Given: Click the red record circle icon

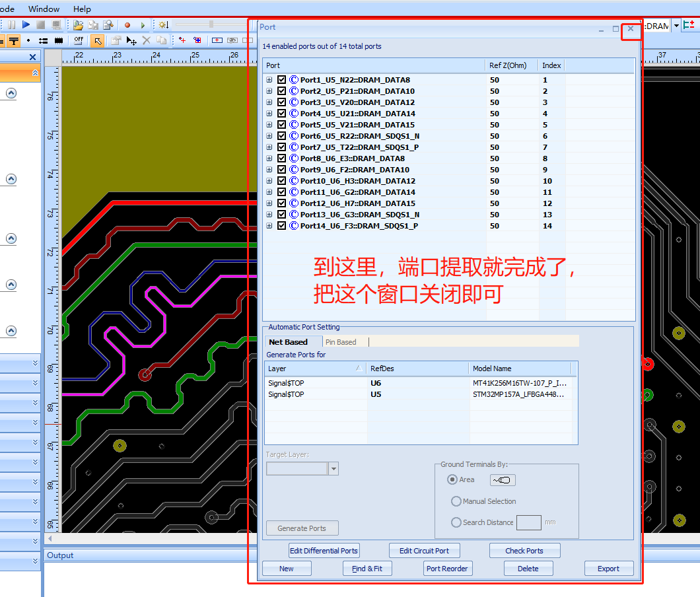Looking at the screenshot, I should pyautogui.click(x=127, y=26).
